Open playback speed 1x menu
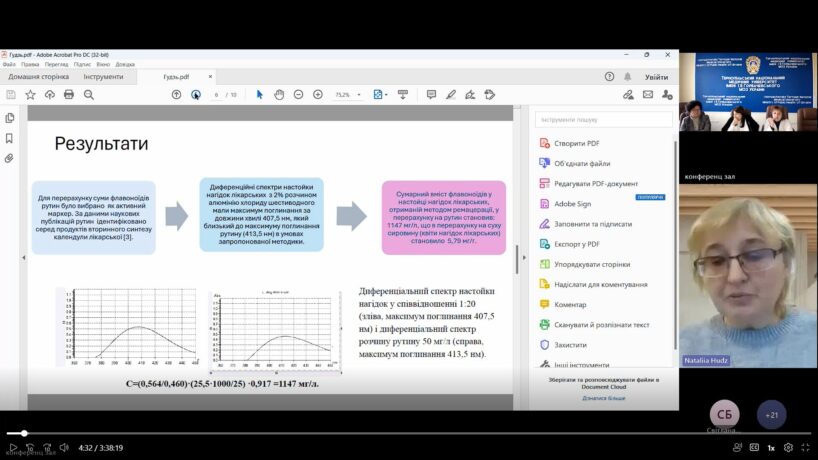This screenshot has height=460, width=818. click(770, 447)
